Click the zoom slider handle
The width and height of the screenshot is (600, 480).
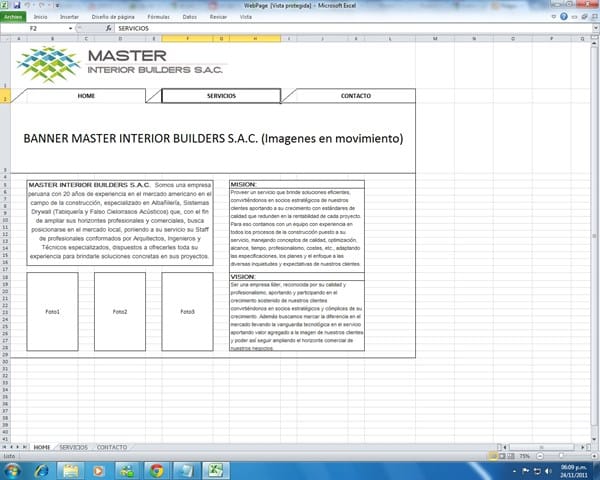561,456
